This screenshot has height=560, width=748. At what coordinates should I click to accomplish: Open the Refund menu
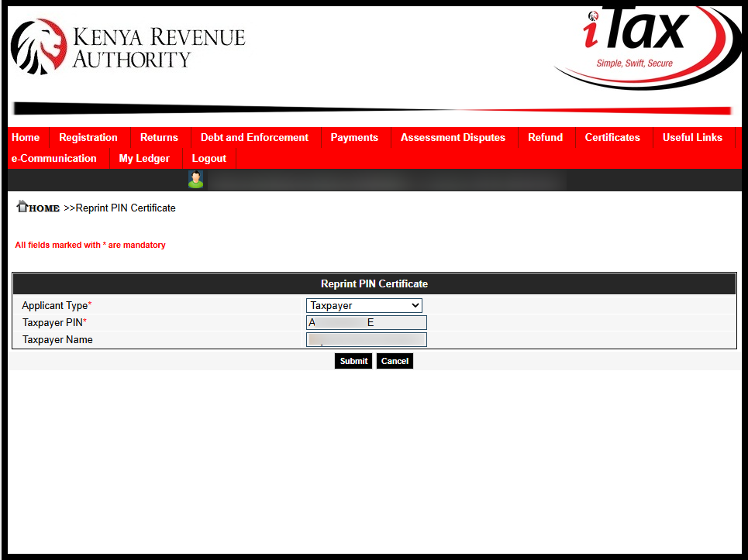coord(545,137)
